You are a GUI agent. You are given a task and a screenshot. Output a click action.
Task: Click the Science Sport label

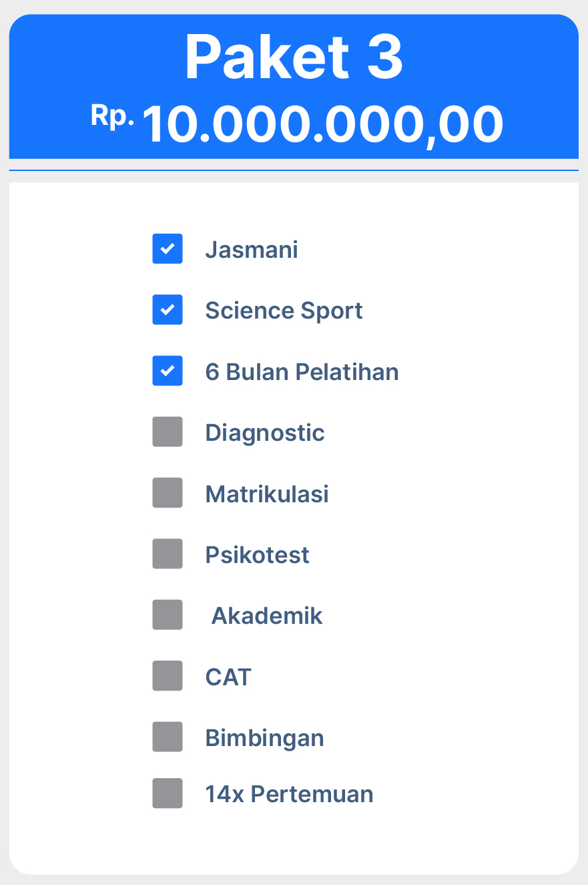point(284,311)
